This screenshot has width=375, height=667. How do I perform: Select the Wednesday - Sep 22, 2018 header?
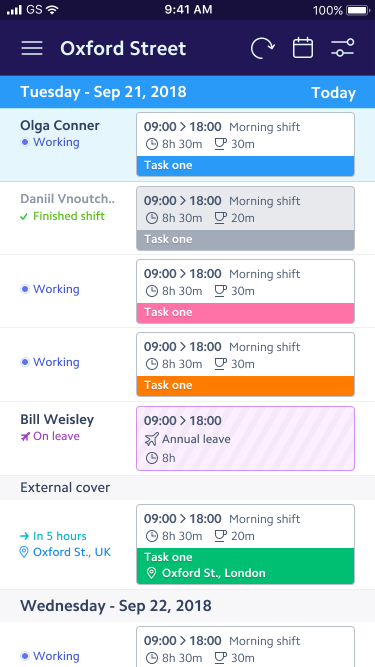[x=188, y=606]
